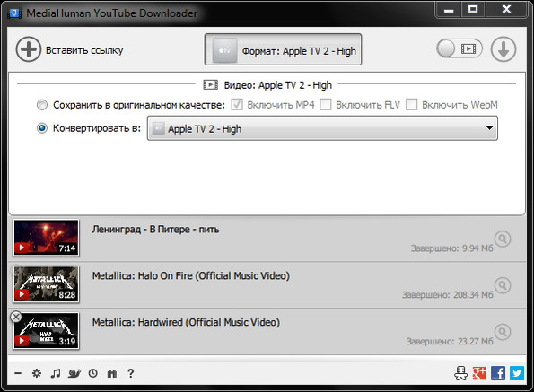
Task: Toggle the video/audio mode switch
Action: tap(460, 48)
